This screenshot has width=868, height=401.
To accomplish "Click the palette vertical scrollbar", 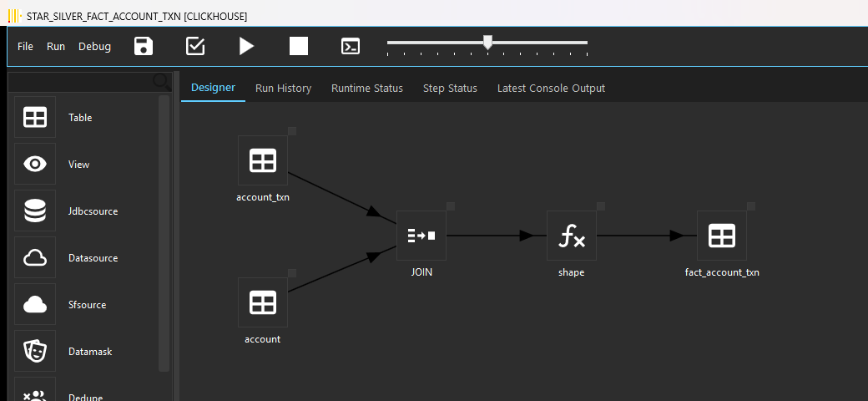I will pos(164,233).
